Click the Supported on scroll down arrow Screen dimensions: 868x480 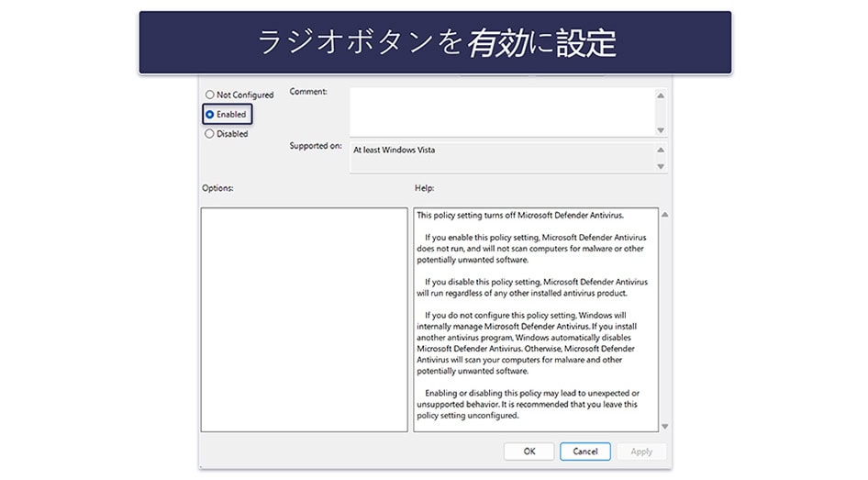(x=661, y=166)
